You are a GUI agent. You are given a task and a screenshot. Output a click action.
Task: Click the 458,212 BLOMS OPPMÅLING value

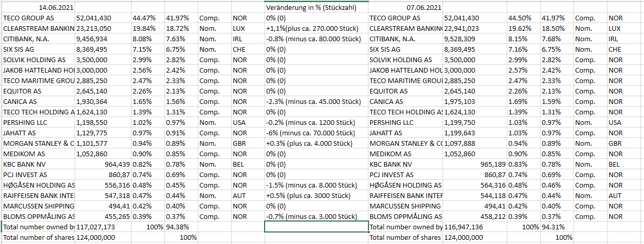pos(474,216)
